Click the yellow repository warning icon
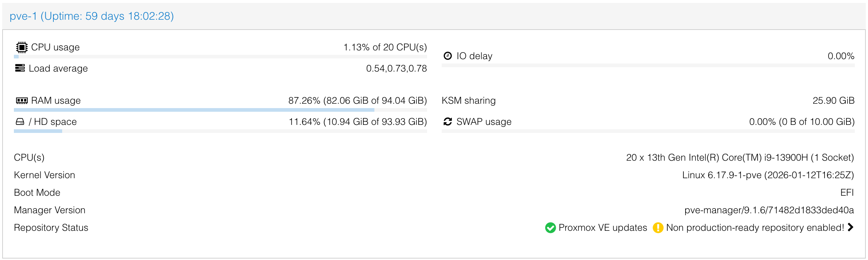 coord(658,227)
